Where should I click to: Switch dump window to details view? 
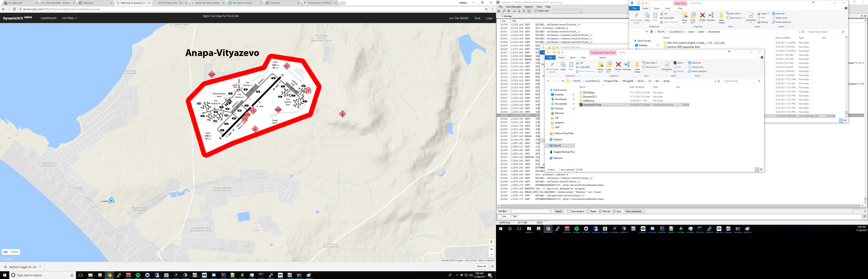click(x=757, y=170)
